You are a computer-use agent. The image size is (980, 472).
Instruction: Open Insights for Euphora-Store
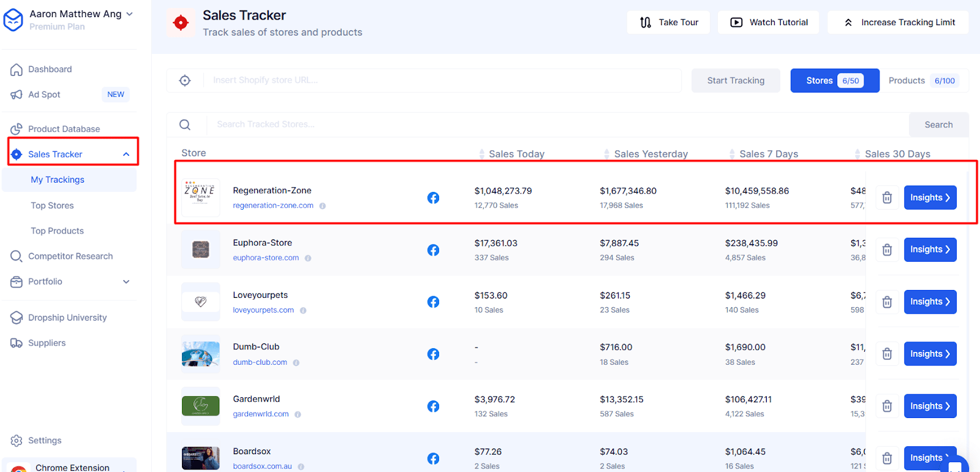930,249
